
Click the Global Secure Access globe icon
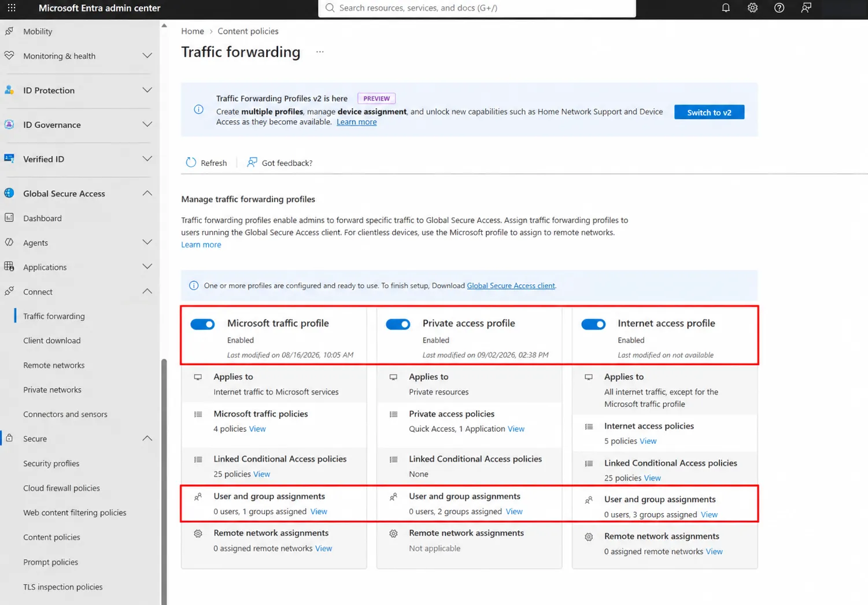[x=9, y=193]
